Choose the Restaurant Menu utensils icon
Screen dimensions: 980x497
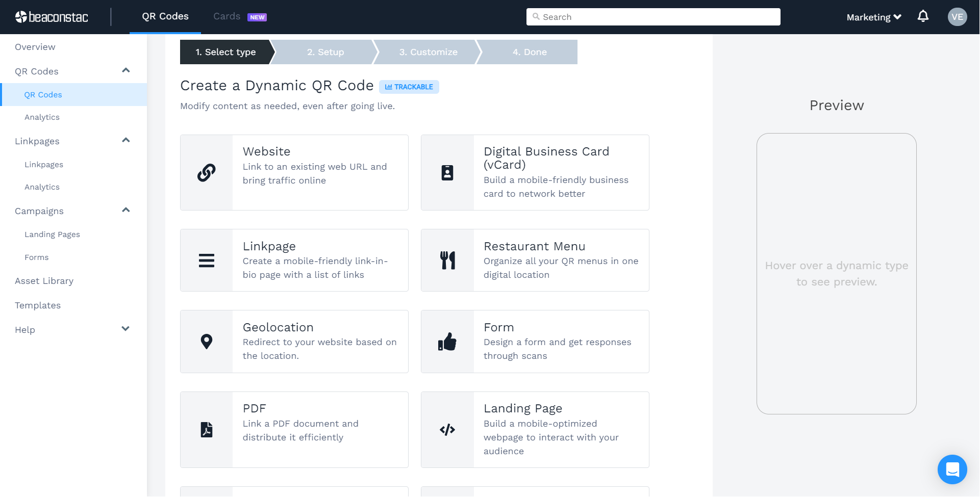pyautogui.click(x=447, y=260)
